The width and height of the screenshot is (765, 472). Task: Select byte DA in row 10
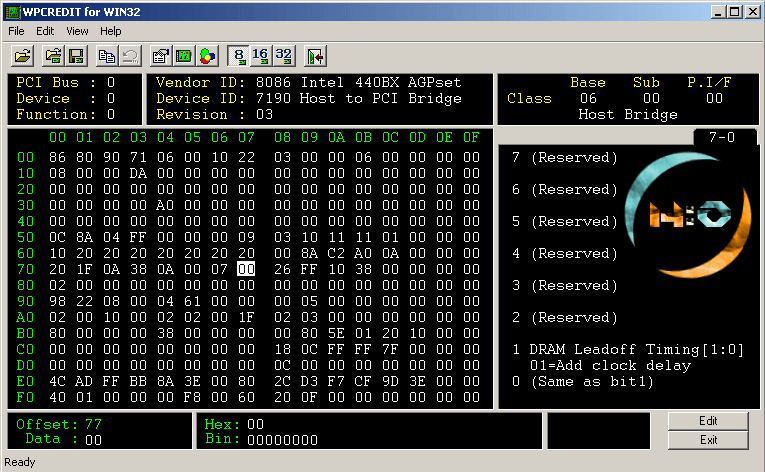pos(138,173)
